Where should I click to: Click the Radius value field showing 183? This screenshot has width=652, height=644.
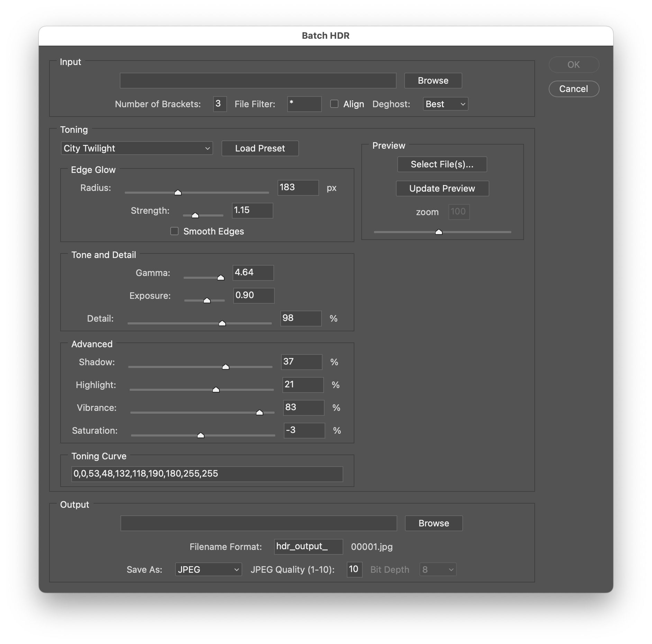click(x=298, y=188)
